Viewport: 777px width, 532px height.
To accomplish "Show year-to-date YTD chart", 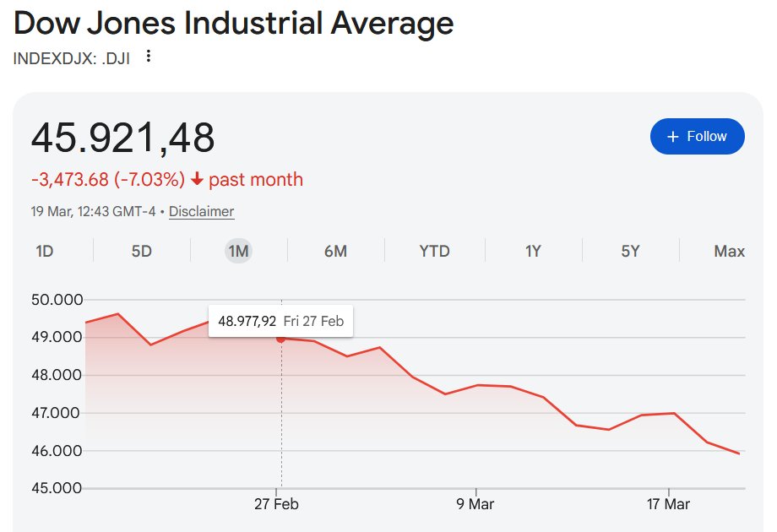I will [434, 251].
